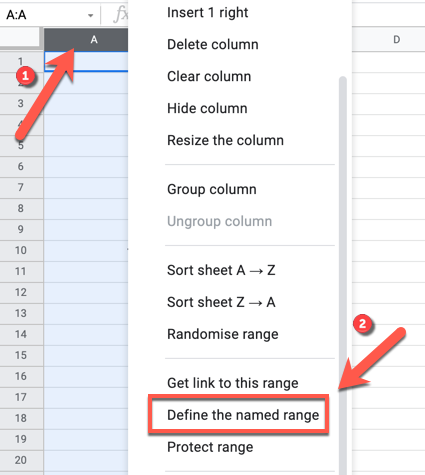The image size is (425, 475).
Task: Select row 20 header
Action: pyautogui.click(x=21, y=461)
